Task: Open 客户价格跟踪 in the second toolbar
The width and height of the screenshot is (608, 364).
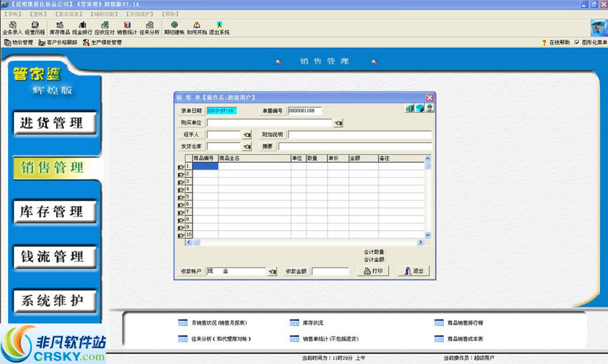Action: click(58, 43)
